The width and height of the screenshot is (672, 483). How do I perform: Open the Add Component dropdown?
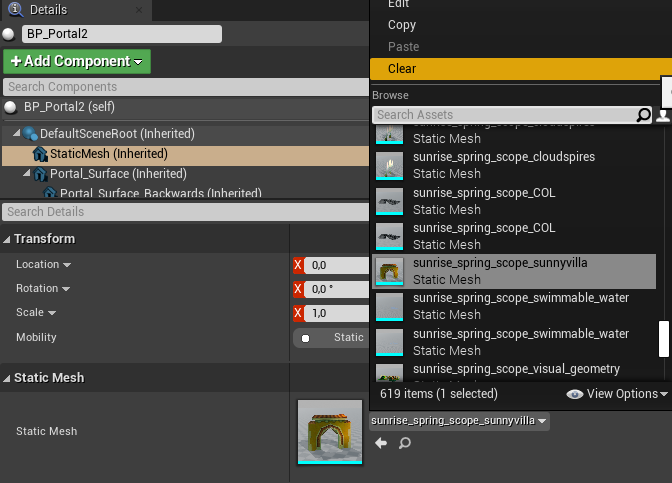tap(77, 61)
